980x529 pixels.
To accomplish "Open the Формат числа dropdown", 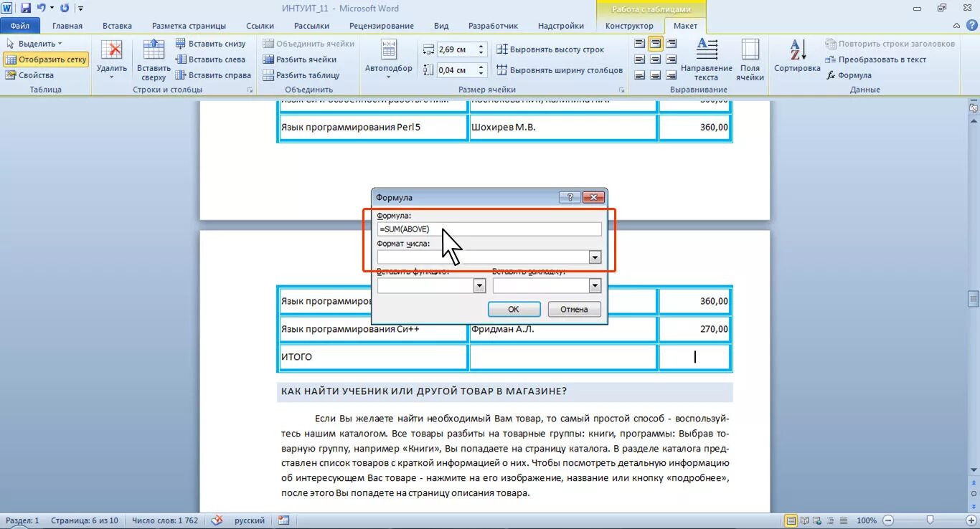I will point(594,257).
